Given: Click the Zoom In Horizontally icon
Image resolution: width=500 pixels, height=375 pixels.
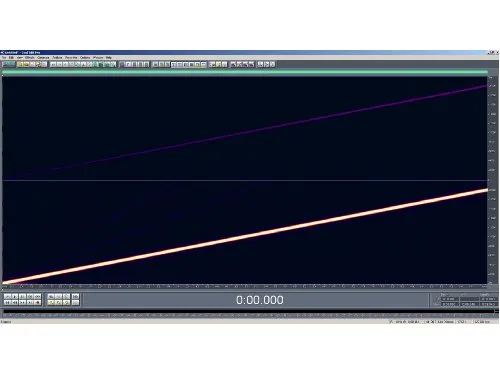Looking at the screenshot, I should (51, 296).
